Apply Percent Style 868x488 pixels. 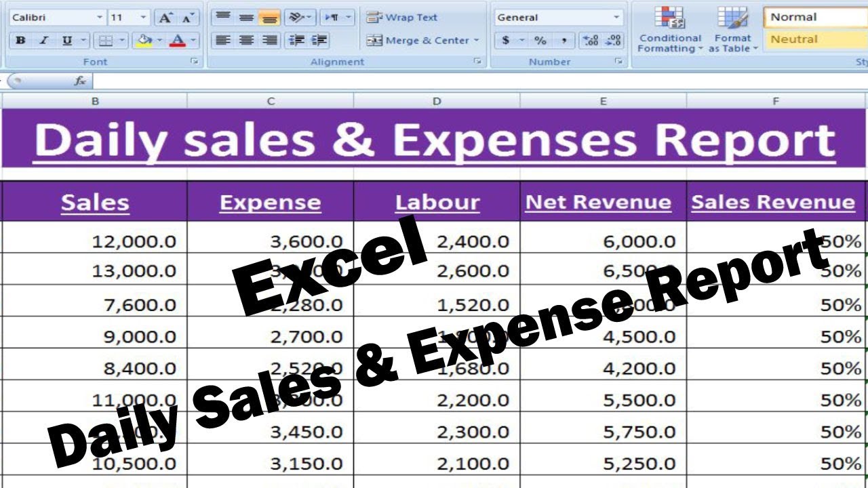(x=540, y=41)
